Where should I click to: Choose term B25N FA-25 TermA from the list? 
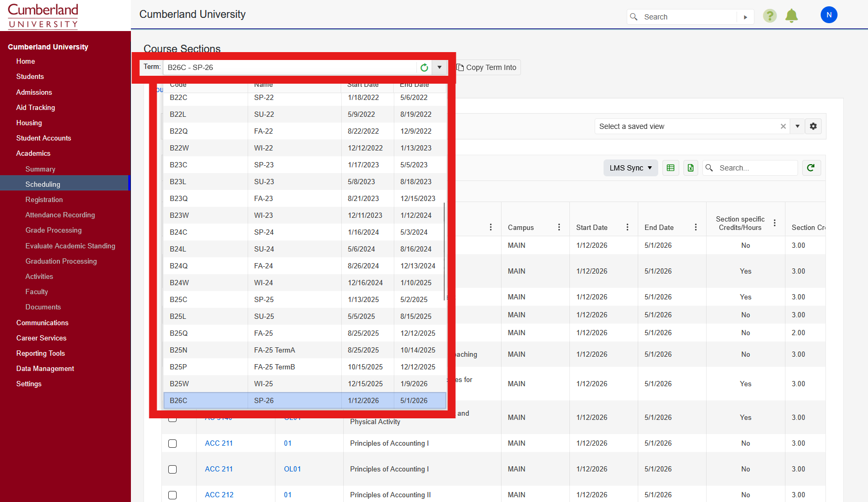point(305,350)
